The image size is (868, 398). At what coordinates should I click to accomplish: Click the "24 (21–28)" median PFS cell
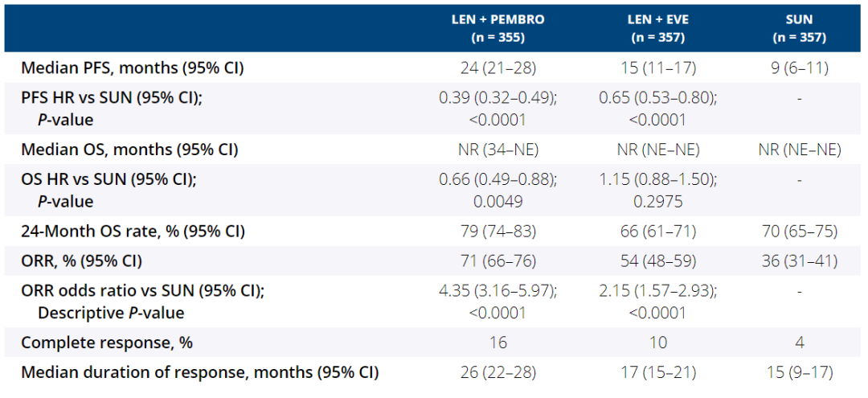coord(497,68)
